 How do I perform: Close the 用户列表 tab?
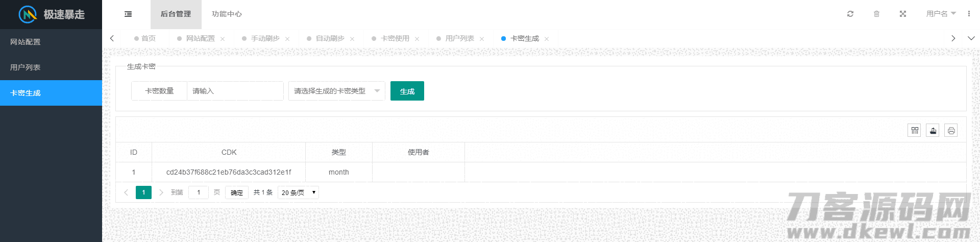pyautogui.click(x=482, y=39)
